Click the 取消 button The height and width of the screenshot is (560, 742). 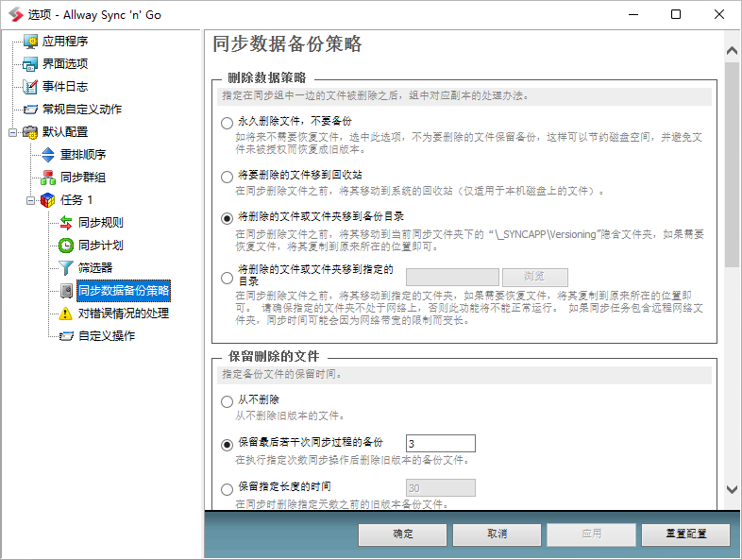pyautogui.click(x=497, y=535)
